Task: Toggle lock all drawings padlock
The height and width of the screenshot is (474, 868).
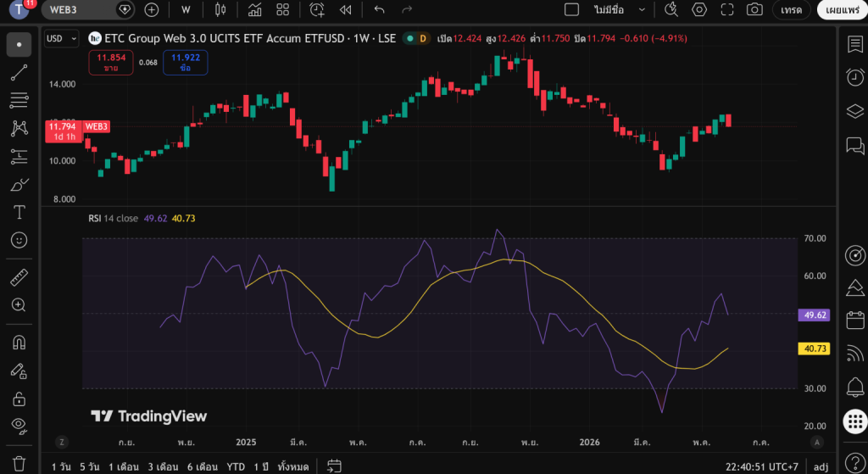Action: click(x=19, y=399)
